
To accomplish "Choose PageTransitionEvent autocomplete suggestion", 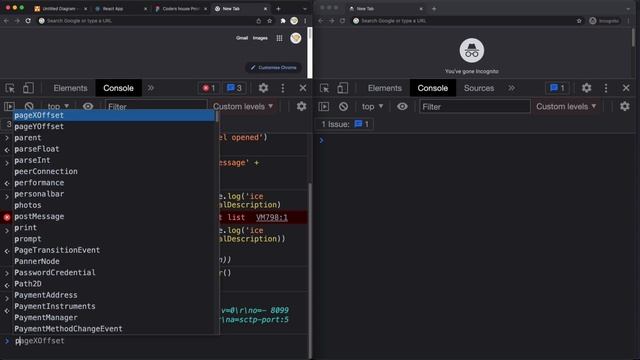I will (x=114, y=250).
